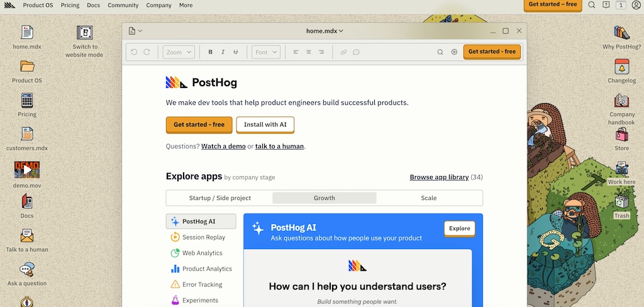Open the Font dropdown

coord(266,52)
